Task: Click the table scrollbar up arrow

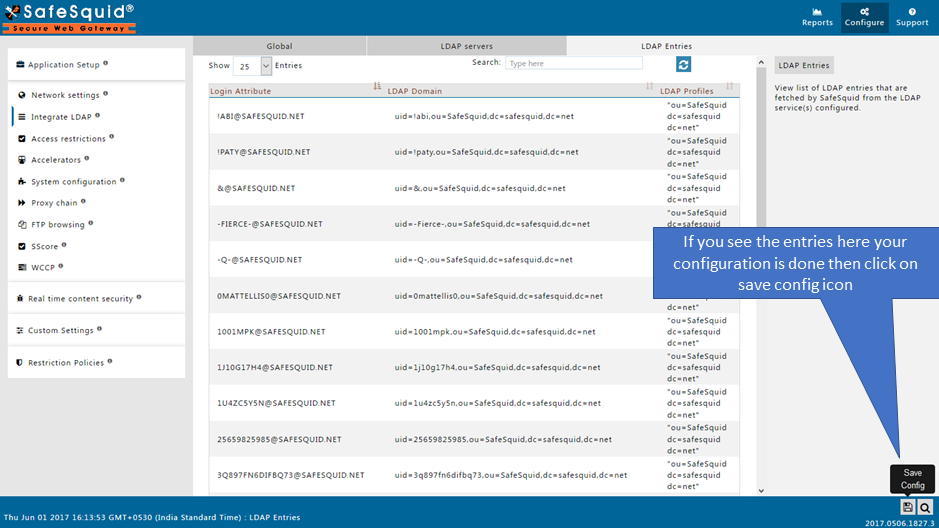Action: click(x=761, y=62)
